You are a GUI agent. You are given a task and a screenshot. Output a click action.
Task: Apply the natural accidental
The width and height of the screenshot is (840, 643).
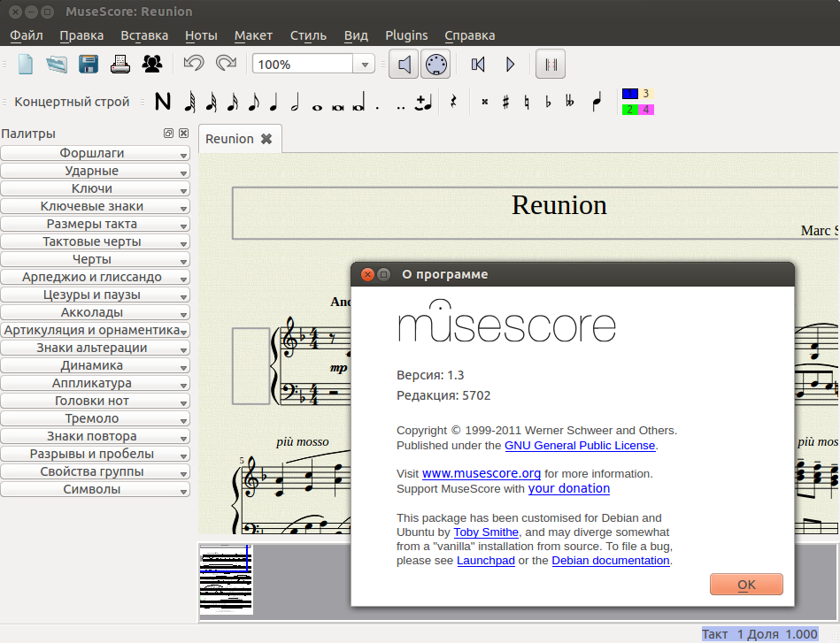coord(528,101)
